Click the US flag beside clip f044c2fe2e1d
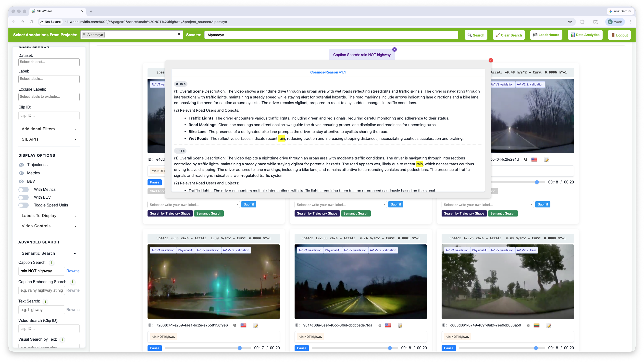Image resolution: width=644 pixels, height=362 pixels. tap(534, 159)
